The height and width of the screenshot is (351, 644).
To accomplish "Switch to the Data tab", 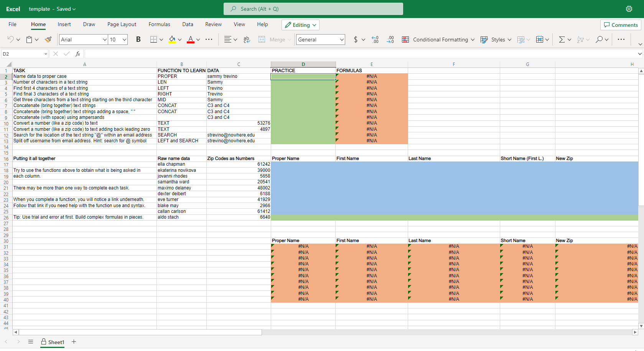I will click(x=188, y=24).
